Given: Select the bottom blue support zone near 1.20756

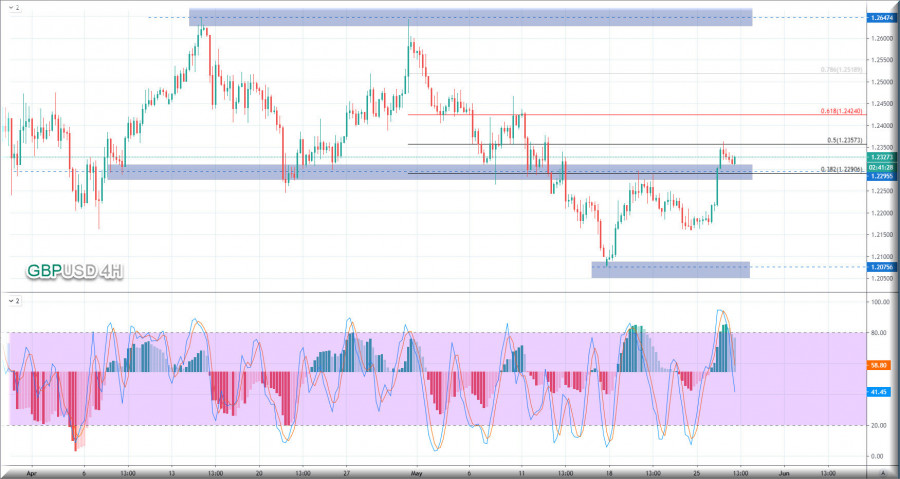Looking at the screenshot, I should tap(670, 269).
